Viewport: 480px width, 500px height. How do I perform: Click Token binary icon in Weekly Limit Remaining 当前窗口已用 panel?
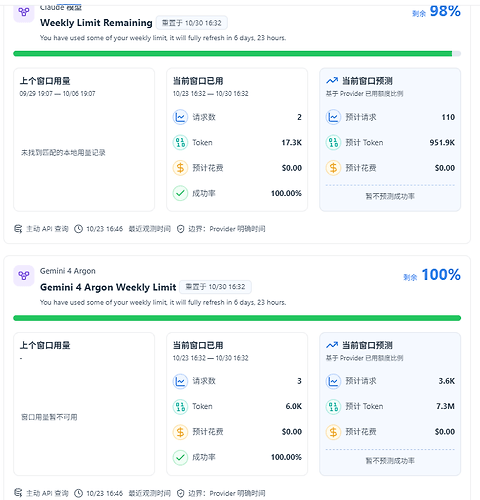pos(180,142)
